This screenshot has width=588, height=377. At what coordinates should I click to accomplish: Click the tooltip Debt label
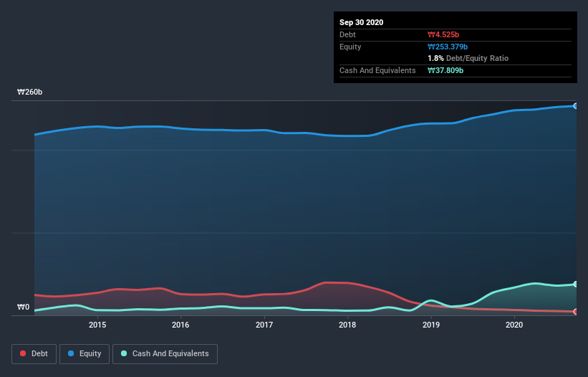[347, 34]
